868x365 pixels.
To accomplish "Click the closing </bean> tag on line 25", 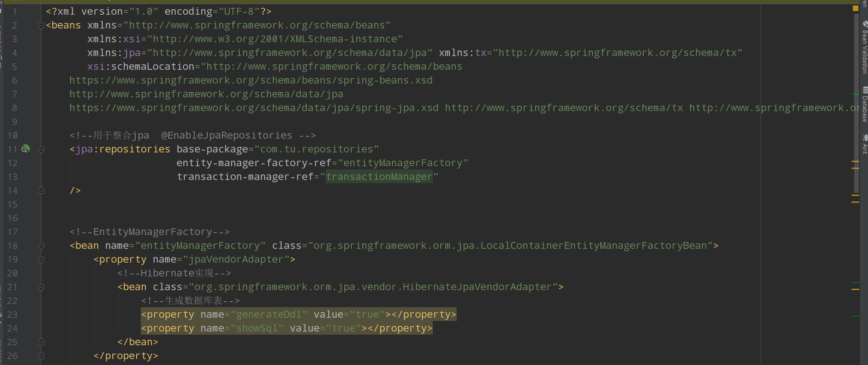I will pos(138,342).
